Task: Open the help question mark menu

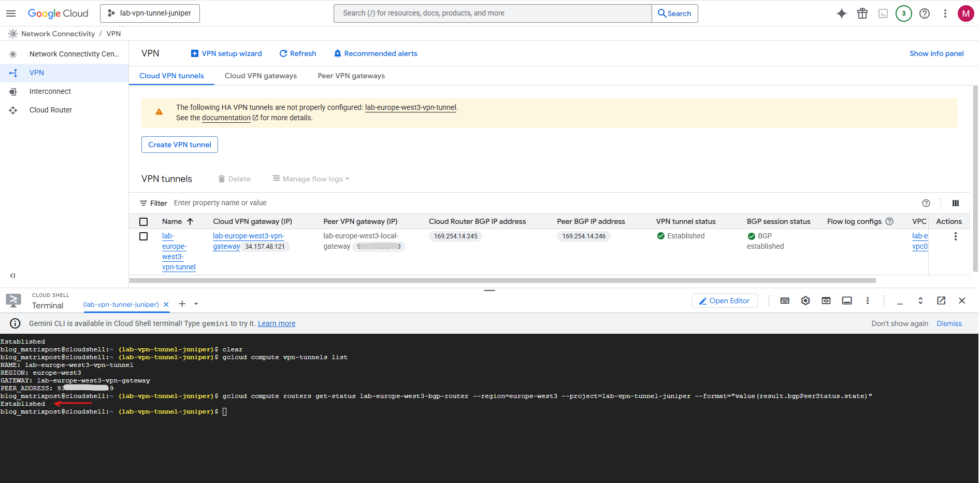Action: [x=925, y=13]
